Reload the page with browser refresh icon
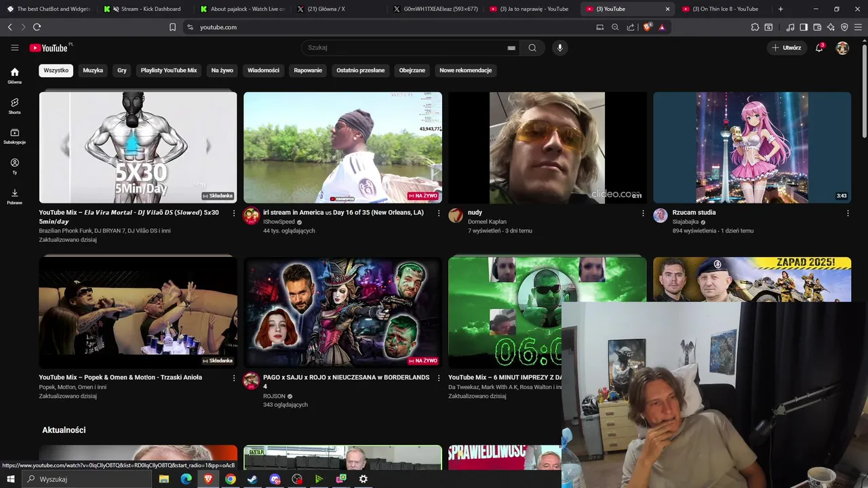The image size is (868, 488). (x=37, y=27)
